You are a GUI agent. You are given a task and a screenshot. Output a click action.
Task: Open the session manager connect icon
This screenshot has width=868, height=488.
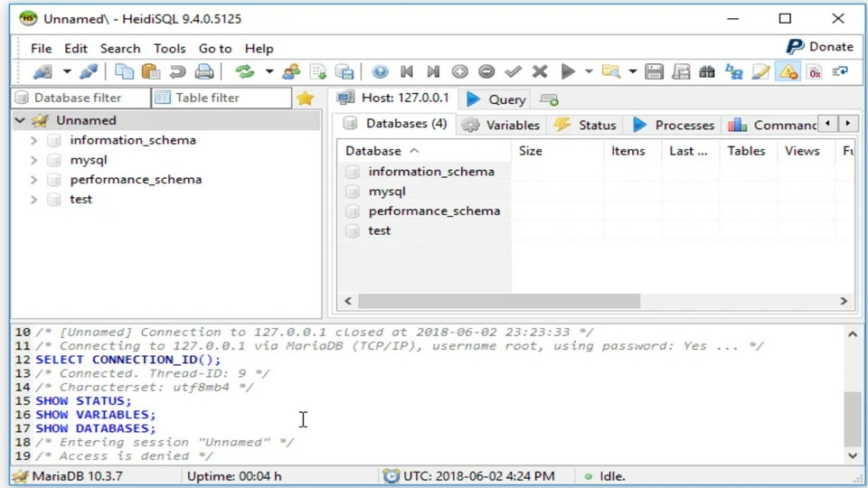click(42, 72)
